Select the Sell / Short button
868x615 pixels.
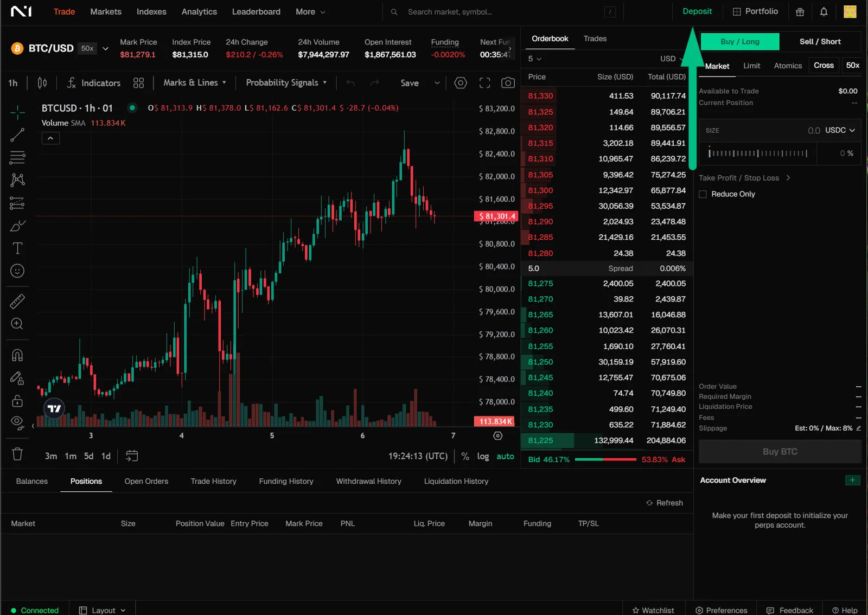point(820,42)
